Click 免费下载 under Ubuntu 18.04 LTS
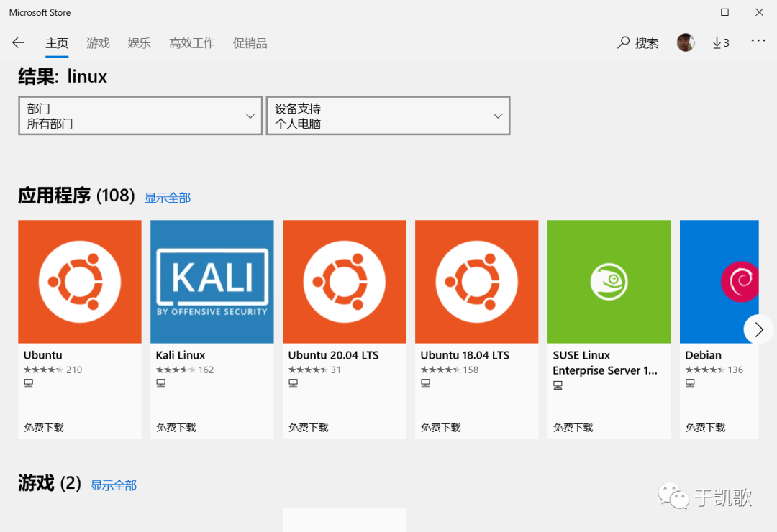This screenshot has height=532, width=777. (x=440, y=427)
